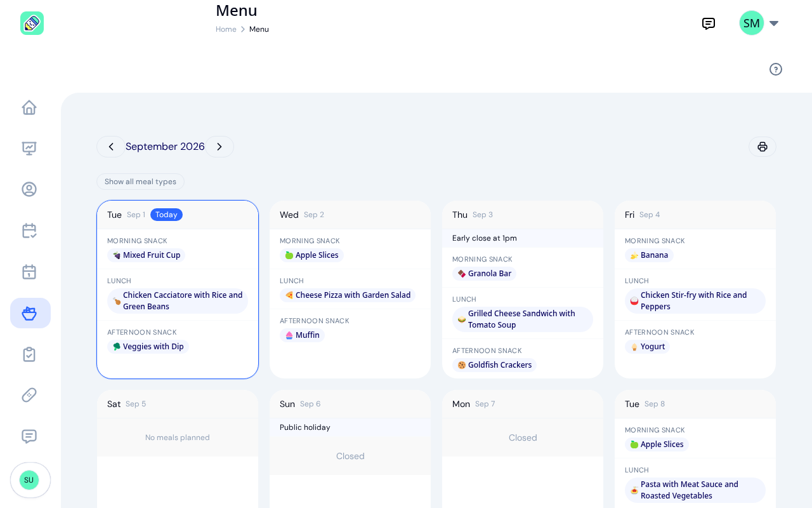This screenshot has height=508, width=812.
Task: Select the Muffin afternoon snack
Action: (302, 335)
